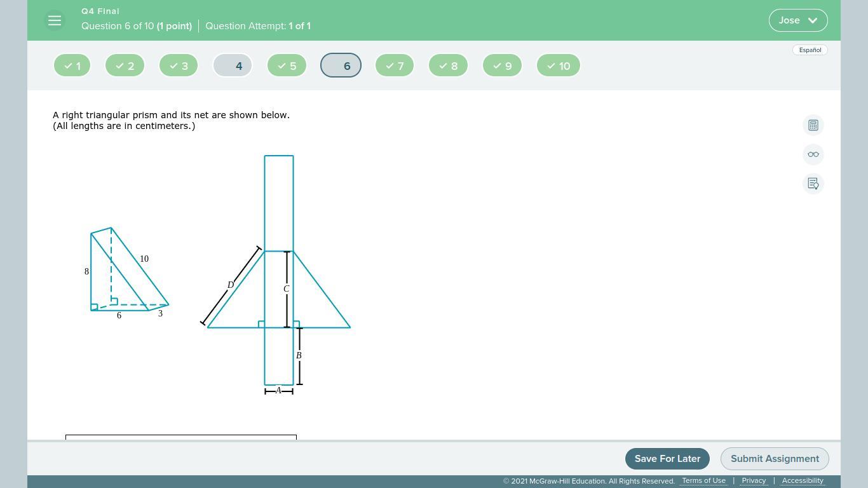Screen dimensions: 868x488
Task: Go to question 2
Action: coord(125,65)
